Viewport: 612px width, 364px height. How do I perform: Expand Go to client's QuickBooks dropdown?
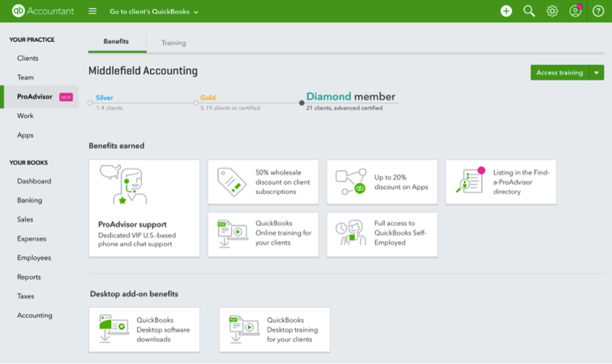(x=154, y=12)
